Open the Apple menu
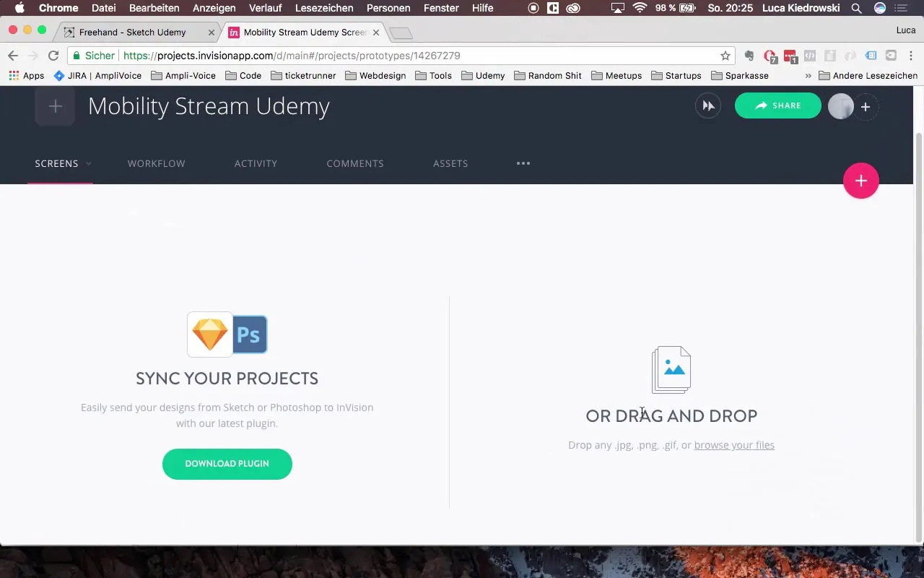Screen dimensions: 924x578 coord(19,8)
